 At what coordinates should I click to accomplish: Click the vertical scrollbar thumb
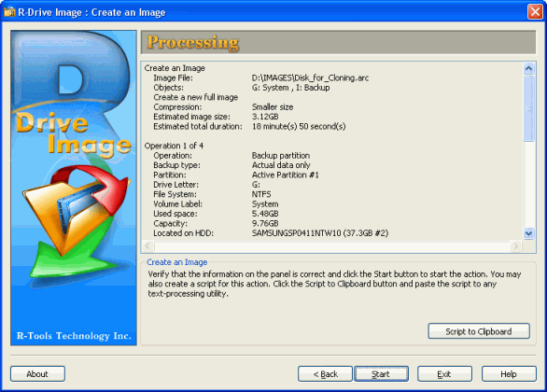(x=529, y=108)
